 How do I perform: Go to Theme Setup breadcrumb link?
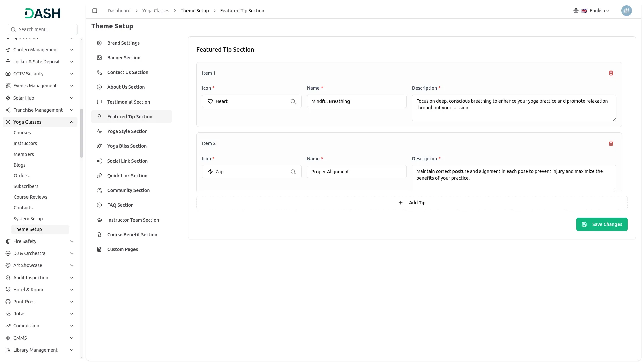[x=195, y=11]
